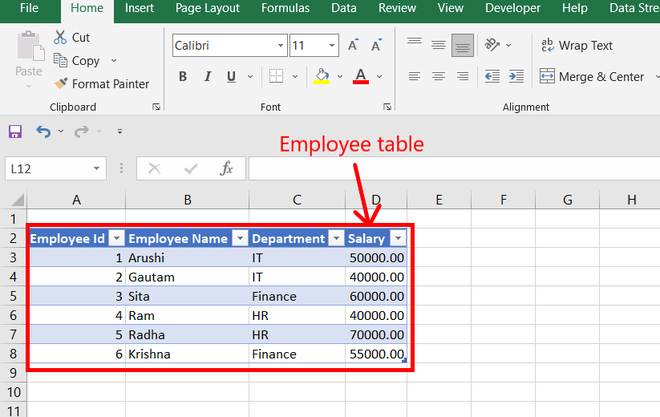
Task: Open Employee Id filter dropdown
Action: click(117, 239)
